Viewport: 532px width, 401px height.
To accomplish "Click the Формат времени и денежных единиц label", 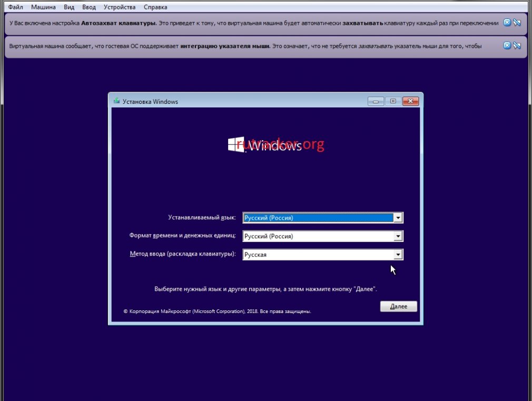I will (x=183, y=236).
